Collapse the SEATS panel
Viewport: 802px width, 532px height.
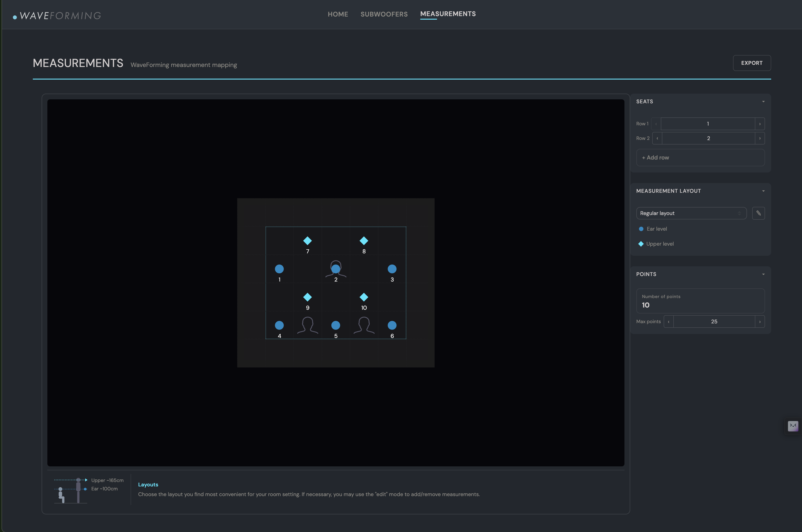point(763,102)
